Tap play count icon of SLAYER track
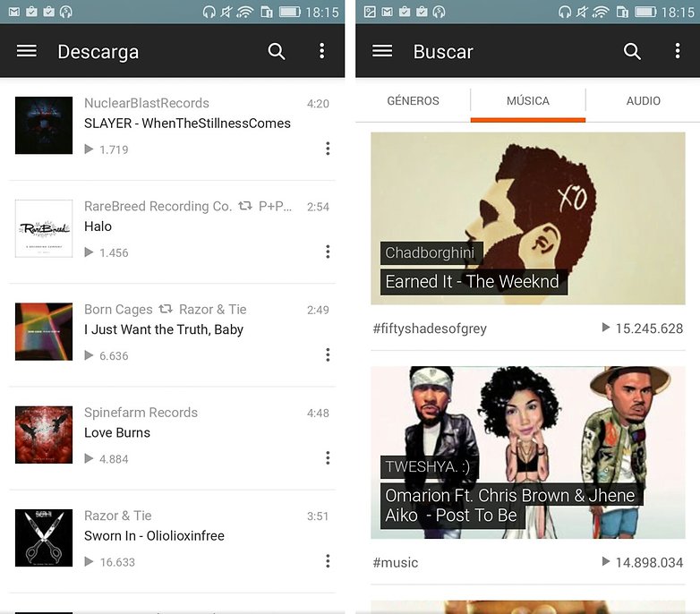This screenshot has height=614, width=700. [x=89, y=149]
